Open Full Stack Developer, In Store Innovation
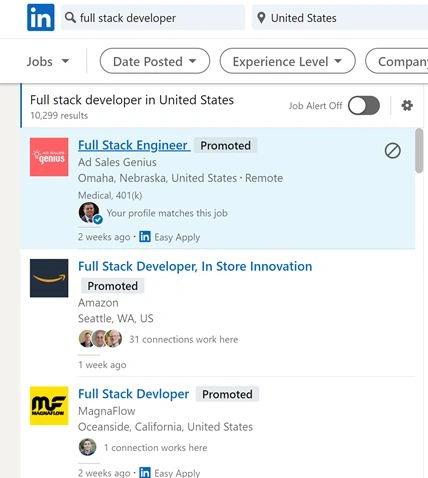The image size is (428, 478). [x=195, y=266]
